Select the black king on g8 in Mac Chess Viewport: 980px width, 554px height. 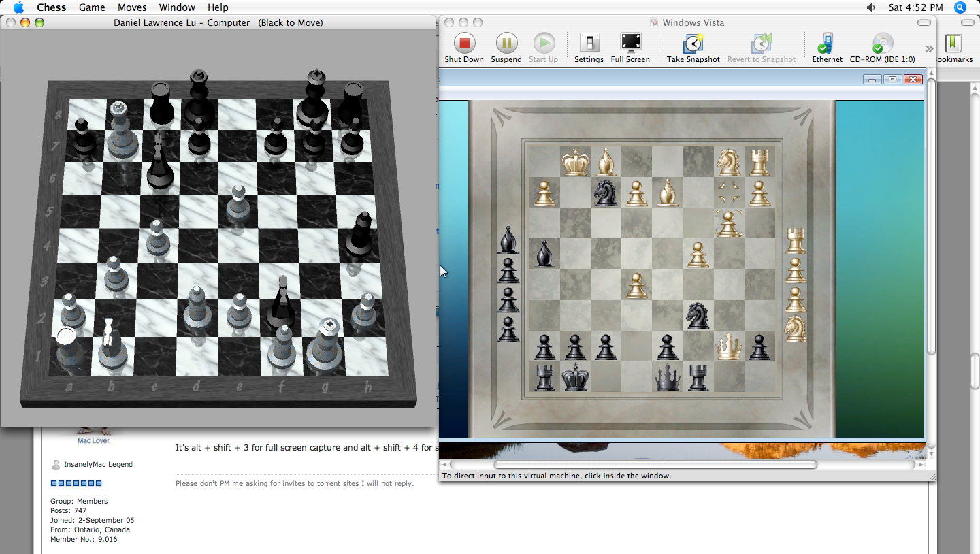pos(314,98)
